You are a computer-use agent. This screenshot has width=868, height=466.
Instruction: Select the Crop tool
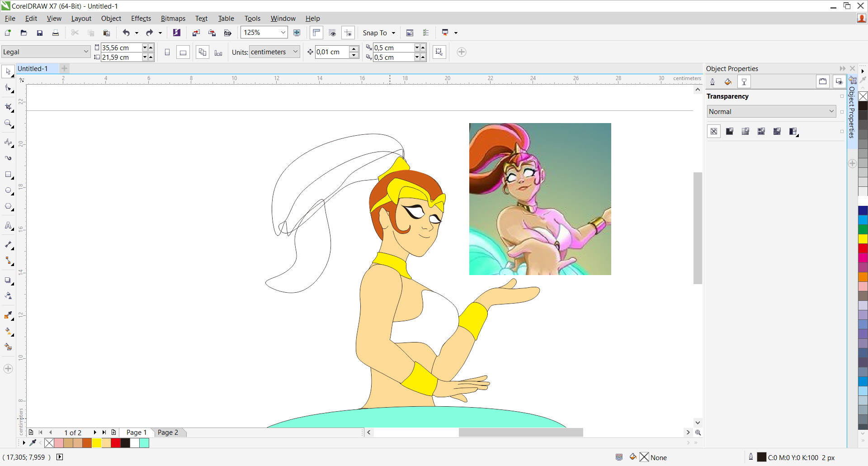[x=8, y=107]
